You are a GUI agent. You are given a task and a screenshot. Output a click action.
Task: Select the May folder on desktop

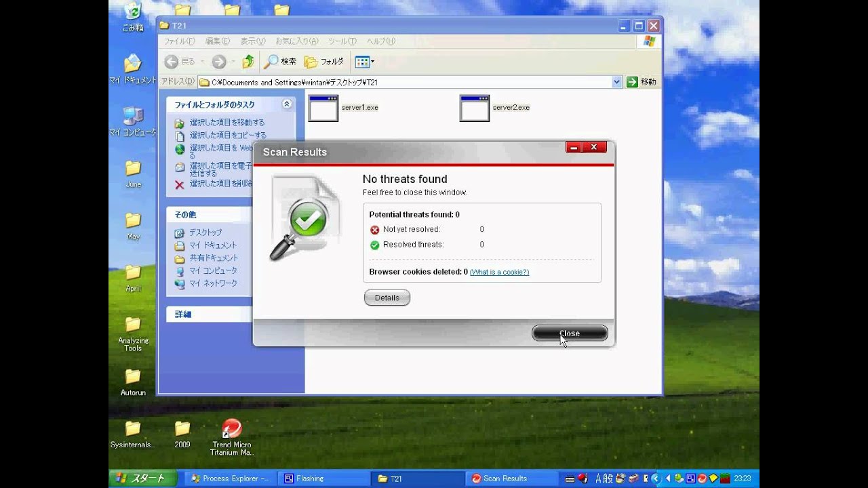(133, 226)
